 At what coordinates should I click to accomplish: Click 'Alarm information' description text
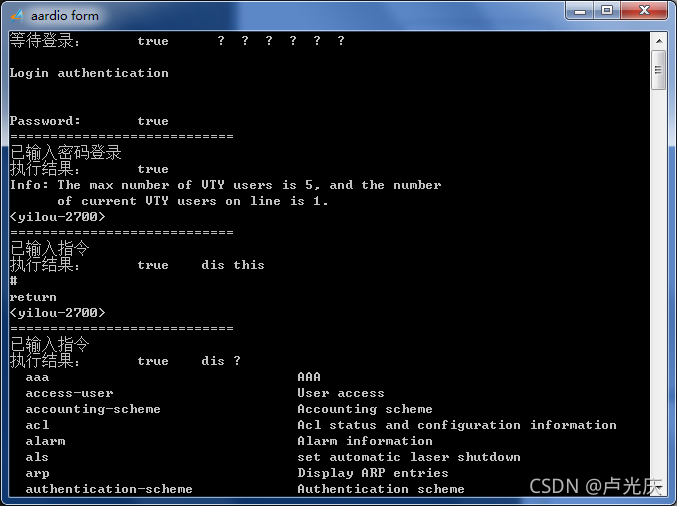(365, 441)
